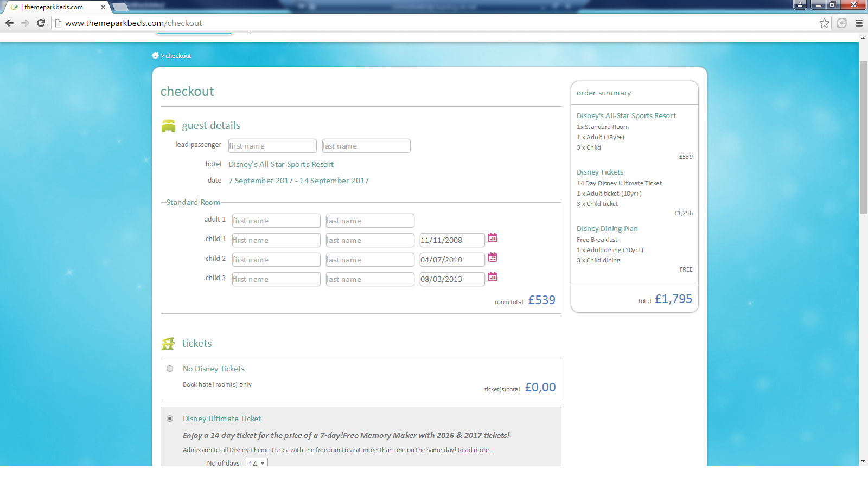This screenshot has width=868, height=502.
Task: Click the Disney Tickets heading in order summary
Action: point(600,172)
